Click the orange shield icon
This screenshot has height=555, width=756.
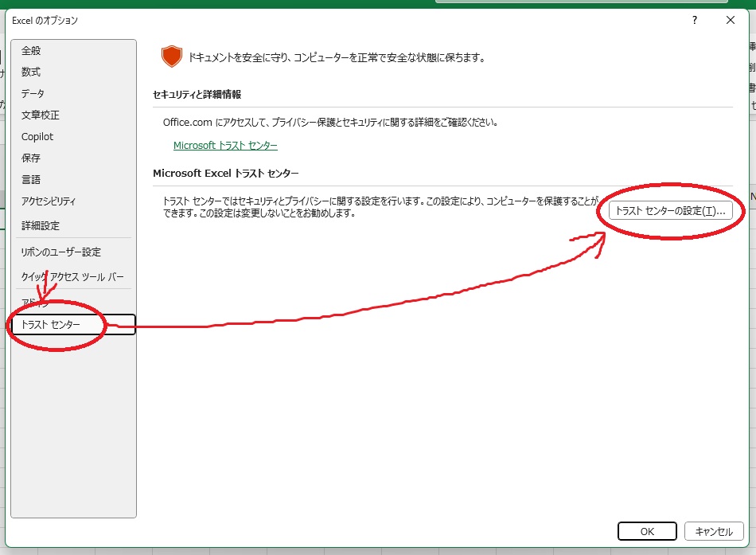(171, 57)
